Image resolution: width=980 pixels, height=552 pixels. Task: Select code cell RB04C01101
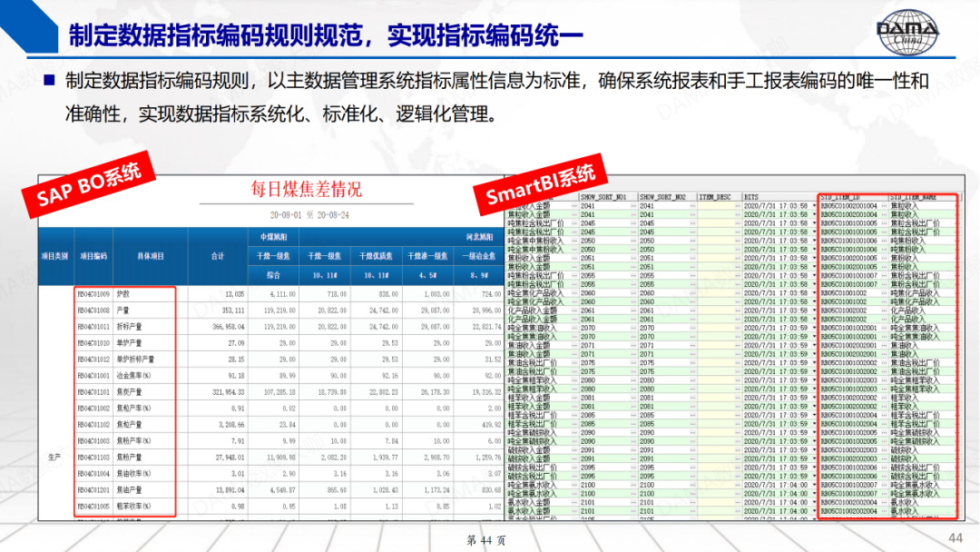(93, 392)
